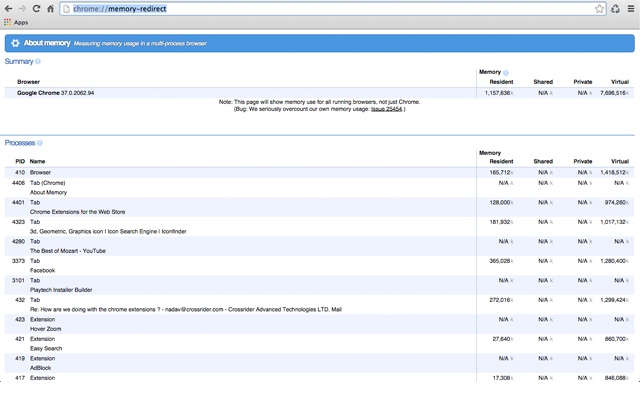Click the help icon beside Summary Memory header
Screen dimensions: 640x400
[506, 72]
